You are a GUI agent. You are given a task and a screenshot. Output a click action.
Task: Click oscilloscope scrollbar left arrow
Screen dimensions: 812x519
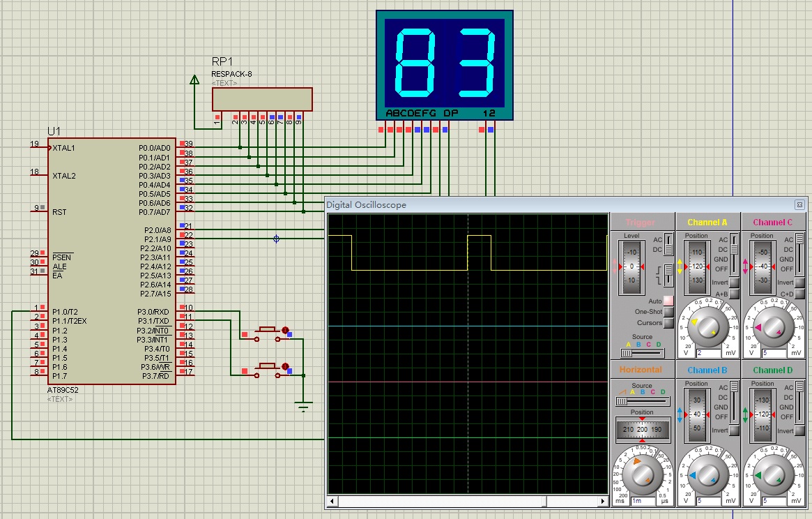332,502
